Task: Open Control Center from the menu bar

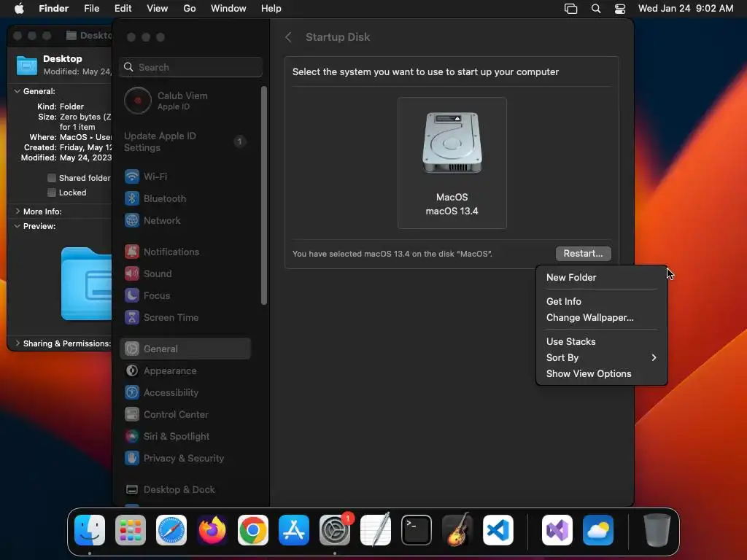Action: (620, 9)
